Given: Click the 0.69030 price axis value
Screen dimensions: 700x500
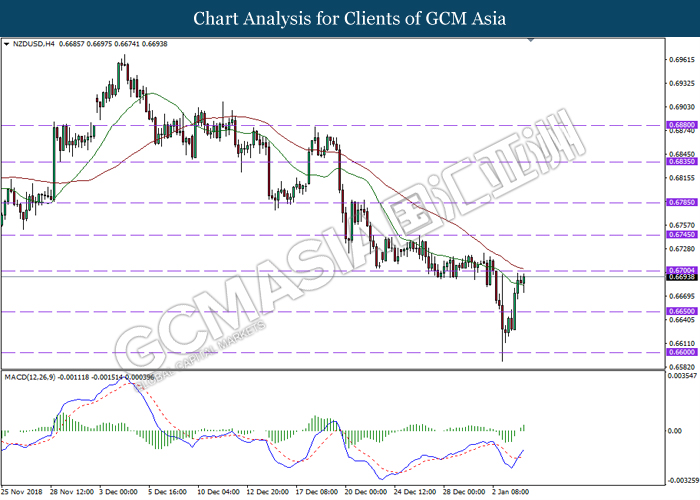Looking at the screenshot, I should [x=682, y=107].
